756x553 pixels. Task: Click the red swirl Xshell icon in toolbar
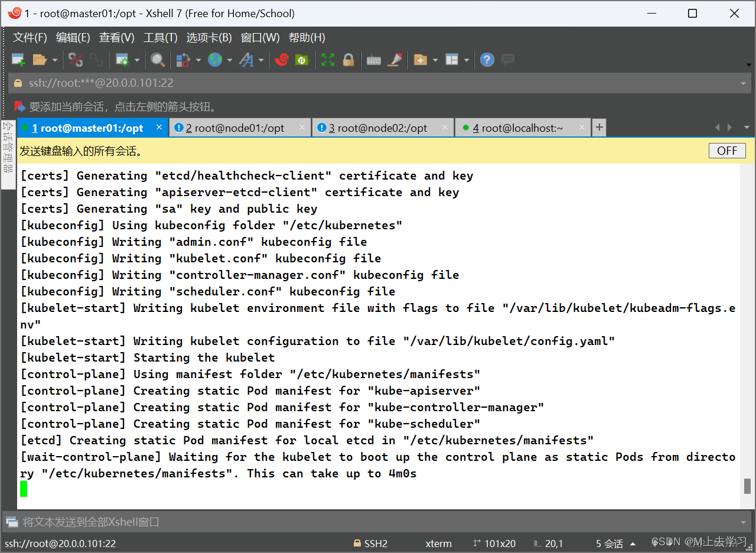coord(282,60)
